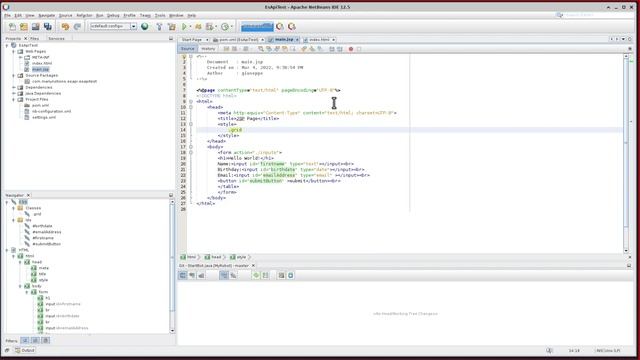The width and height of the screenshot is (640, 360).
Task: Click the New Project toolbar icon
Action: pos(24,27)
